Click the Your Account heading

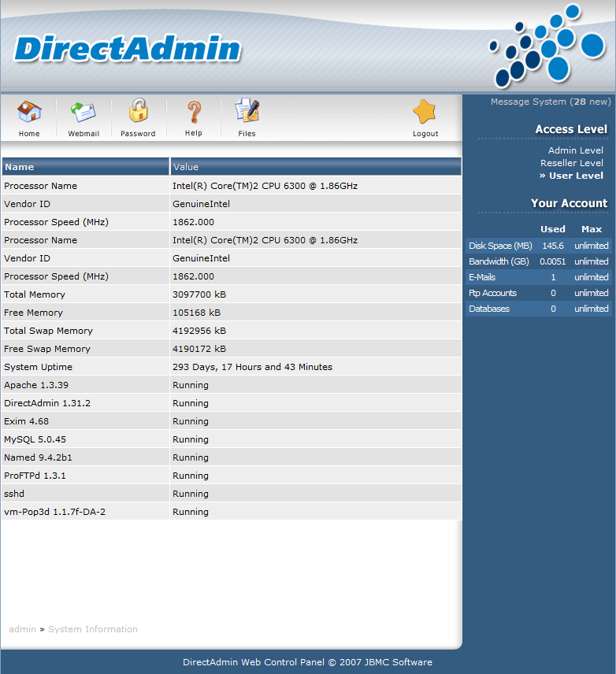coord(569,203)
